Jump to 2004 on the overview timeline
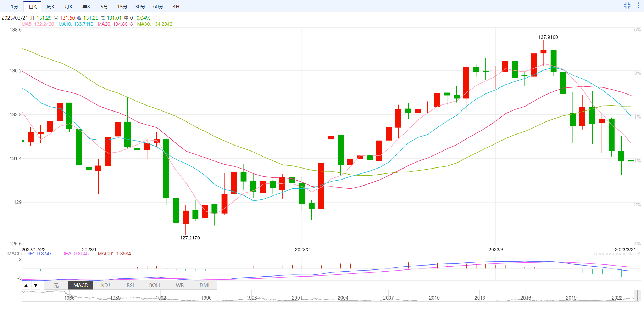Screen dimensions: 644x313 coord(343,298)
